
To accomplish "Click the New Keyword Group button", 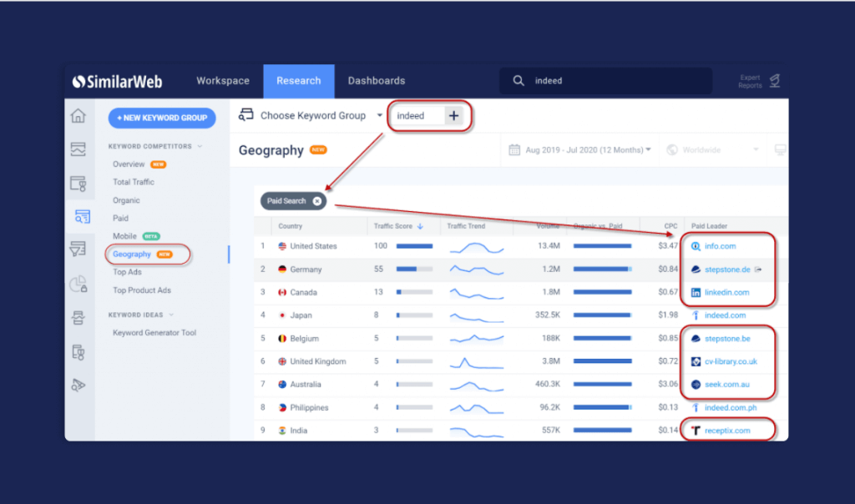I will click(161, 118).
